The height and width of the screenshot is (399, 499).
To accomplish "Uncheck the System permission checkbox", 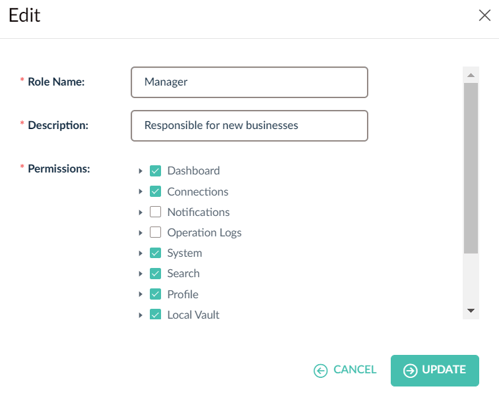I will coord(155,253).
